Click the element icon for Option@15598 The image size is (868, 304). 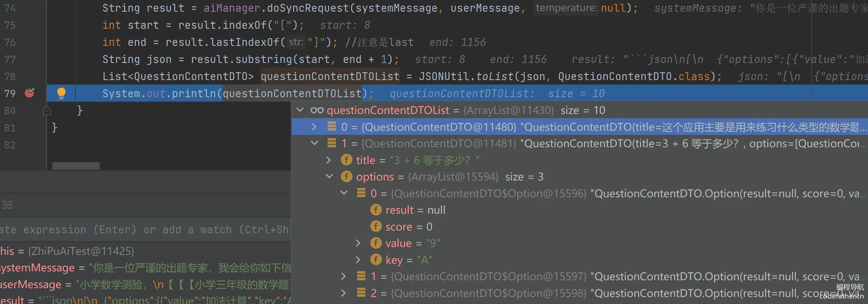(361, 293)
